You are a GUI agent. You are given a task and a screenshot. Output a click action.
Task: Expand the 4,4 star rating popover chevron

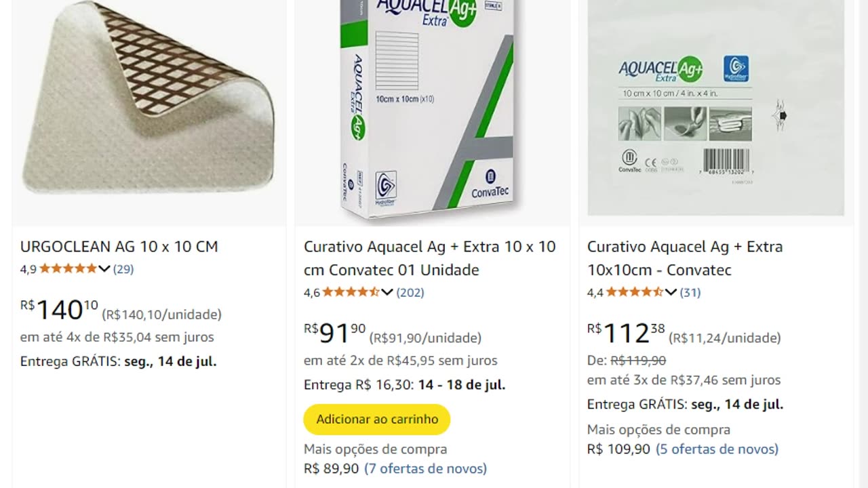pyautogui.click(x=671, y=293)
